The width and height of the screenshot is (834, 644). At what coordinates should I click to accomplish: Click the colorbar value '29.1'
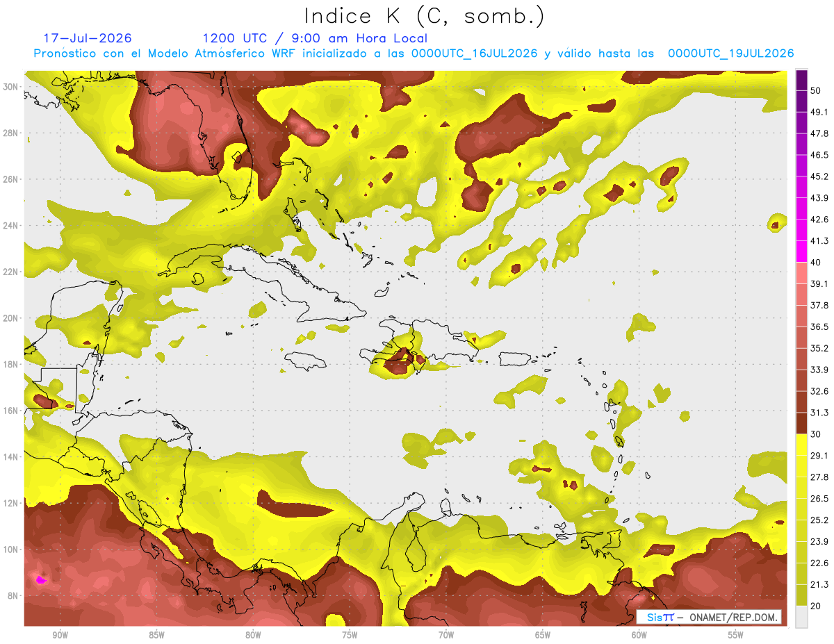tap(819, 456)
